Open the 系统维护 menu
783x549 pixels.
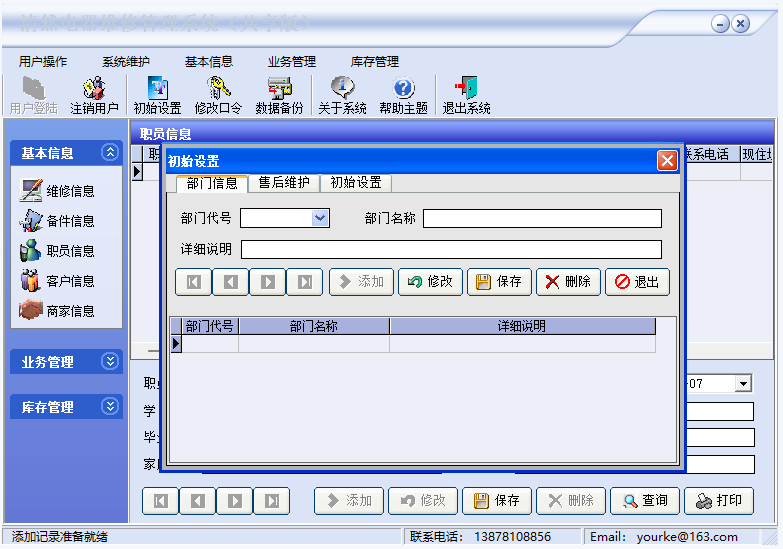click(x=126, y=61)
